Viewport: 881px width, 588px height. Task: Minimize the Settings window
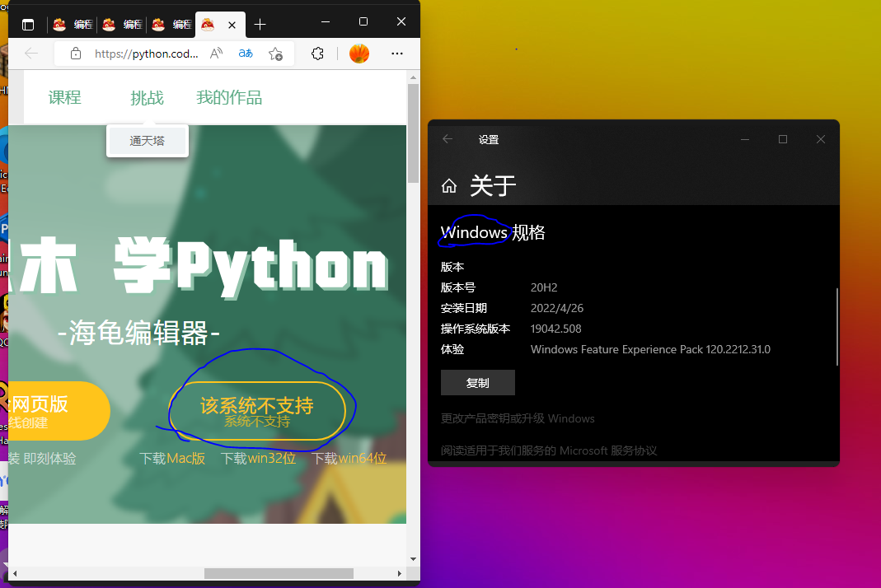(745, 139)
